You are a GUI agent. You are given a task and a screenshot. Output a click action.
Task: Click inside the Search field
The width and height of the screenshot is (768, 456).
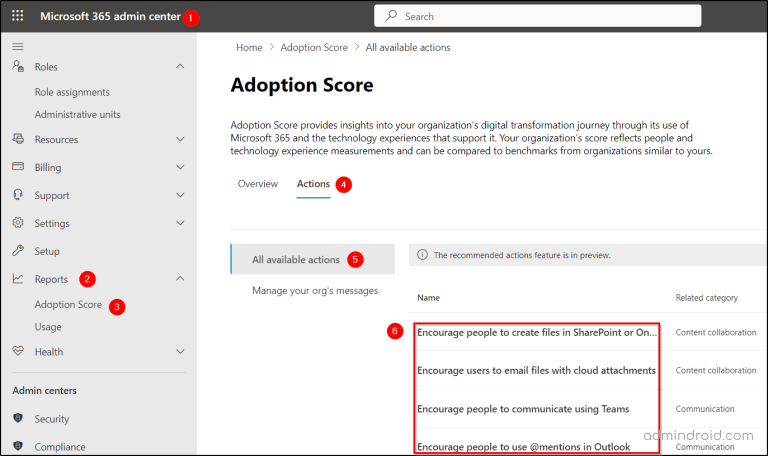click(537, 16)
